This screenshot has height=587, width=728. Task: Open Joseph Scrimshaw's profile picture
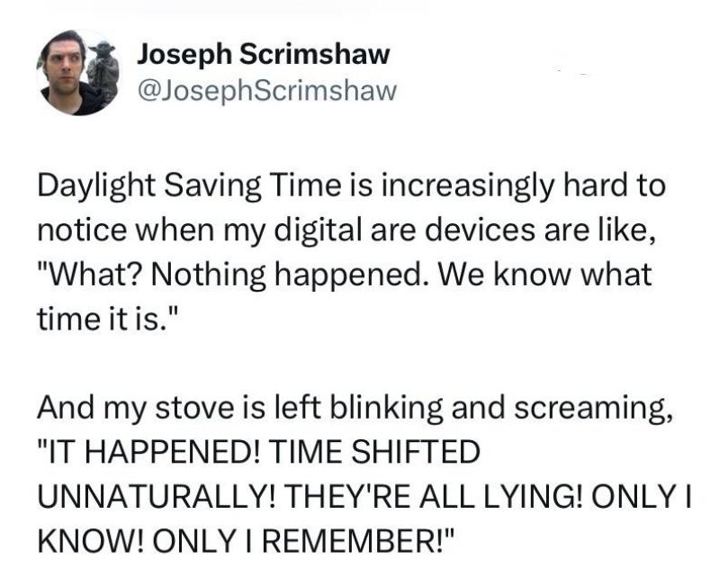(78, 72)
